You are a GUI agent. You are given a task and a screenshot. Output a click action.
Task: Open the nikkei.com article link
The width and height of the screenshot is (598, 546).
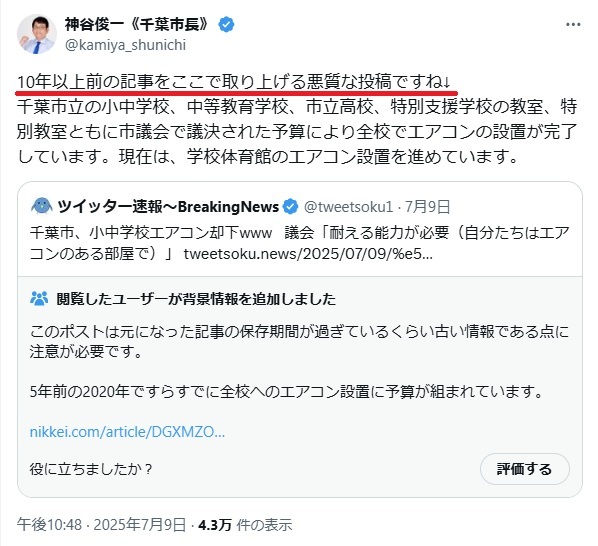[127, 432]
